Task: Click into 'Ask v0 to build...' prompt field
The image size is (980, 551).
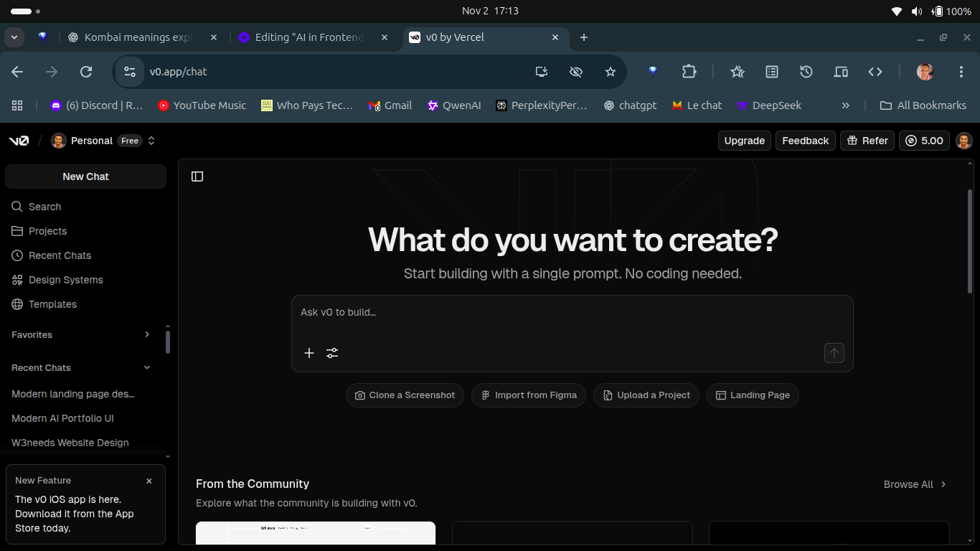Action: 572,313
